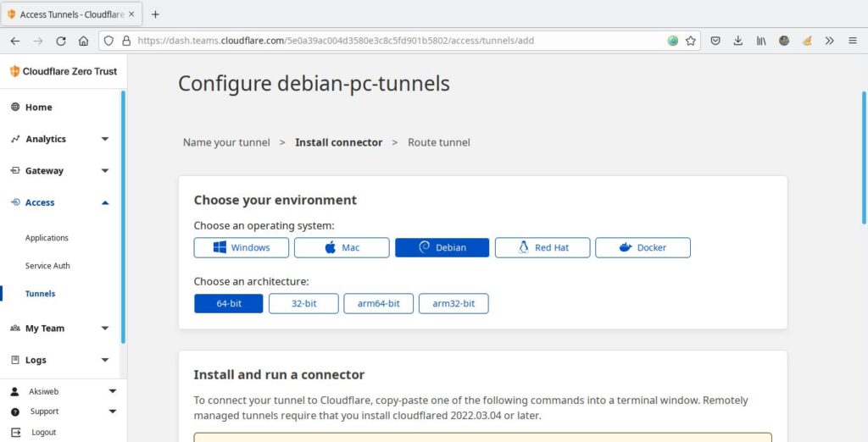This screenshot has height=442, width=868.
Task: Click the Cloudflare Zero Trust logo
Action: [64, 71]
